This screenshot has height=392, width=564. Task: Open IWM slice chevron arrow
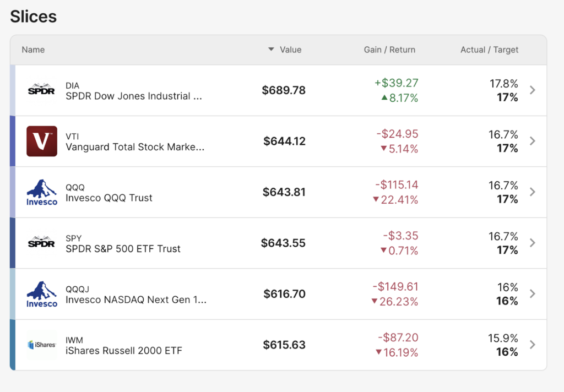point(532,345)
